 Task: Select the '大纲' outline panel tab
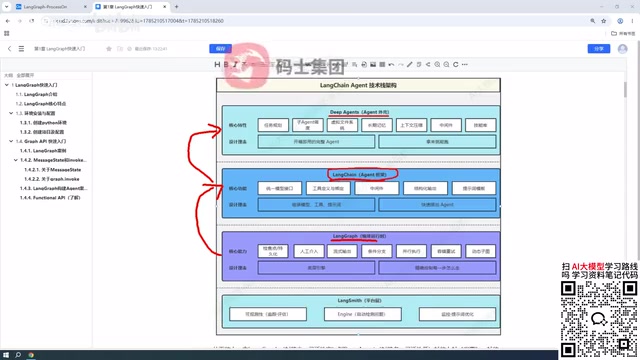click(8, 76)
